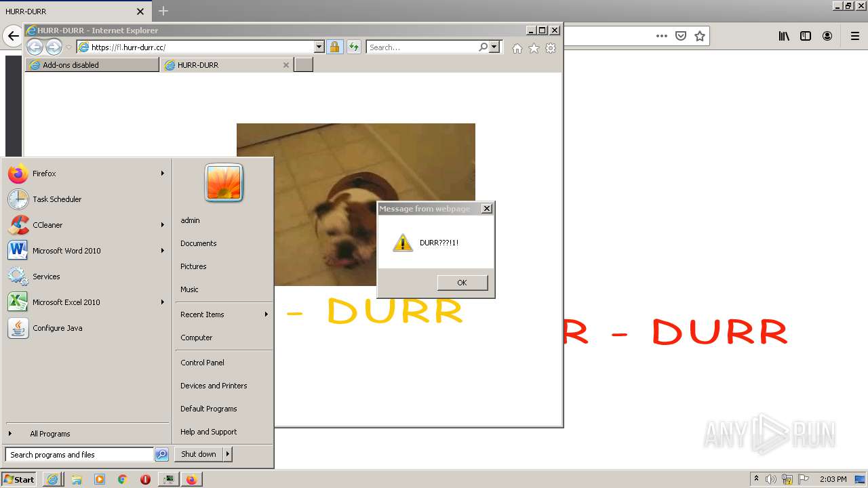Close the HURR-DURR IE tab

pyautogui.click(x=286, y=65)
